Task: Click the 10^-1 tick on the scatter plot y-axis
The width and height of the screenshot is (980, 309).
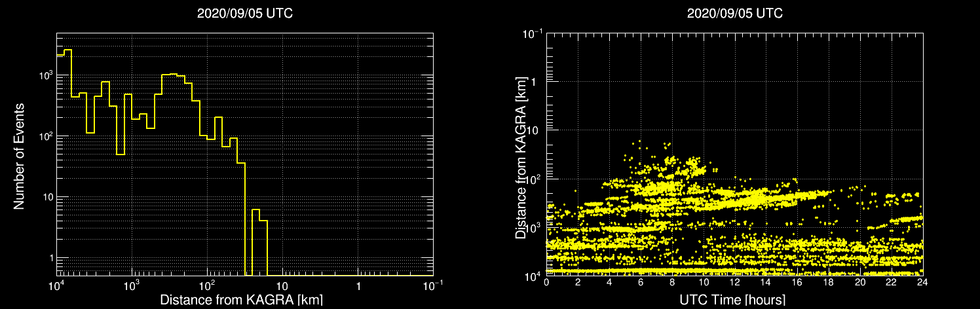Action: 533,32
